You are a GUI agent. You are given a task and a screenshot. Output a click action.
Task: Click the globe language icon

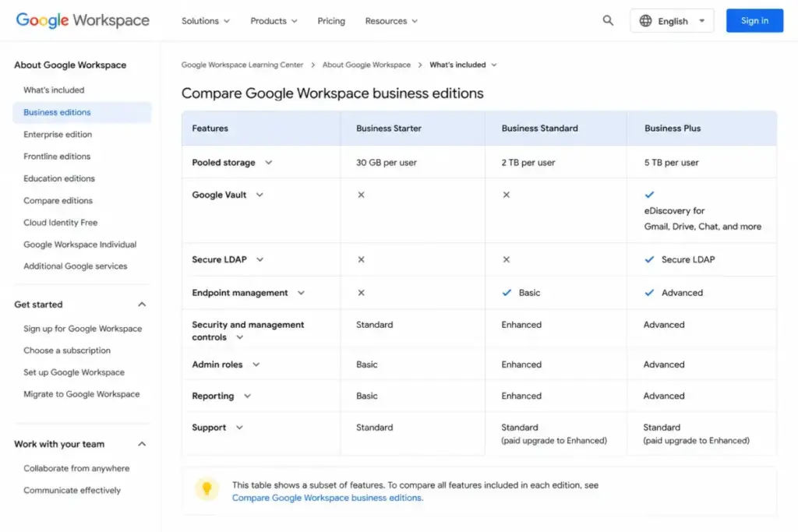pos(645,21)
